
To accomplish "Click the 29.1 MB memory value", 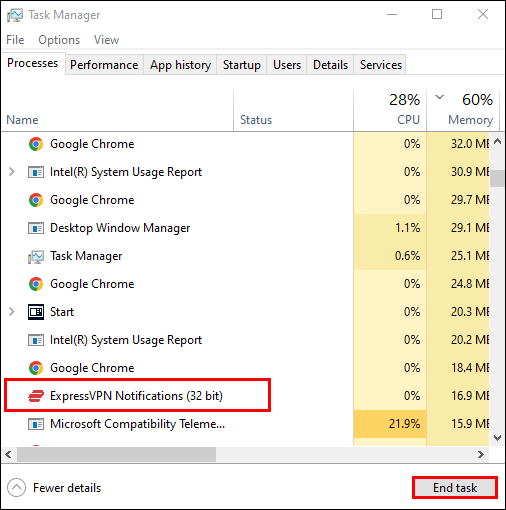I will (470, 228).
